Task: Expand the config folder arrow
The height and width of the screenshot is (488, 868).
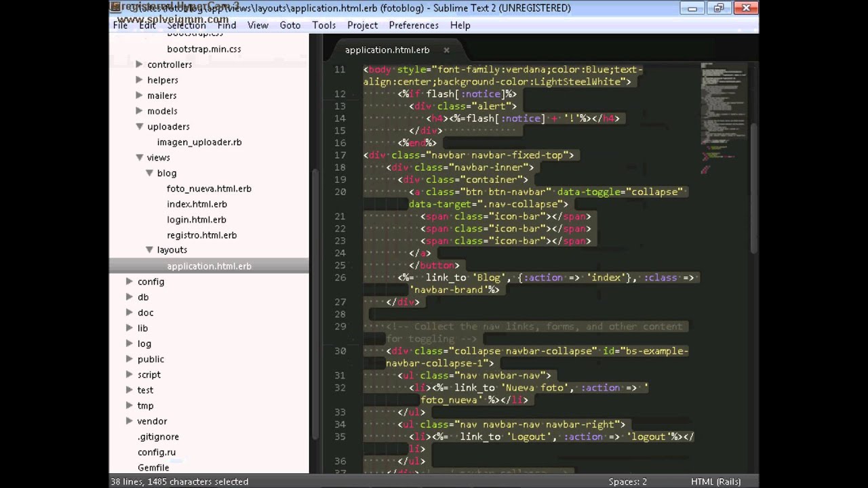Action: tap(129, 281)
